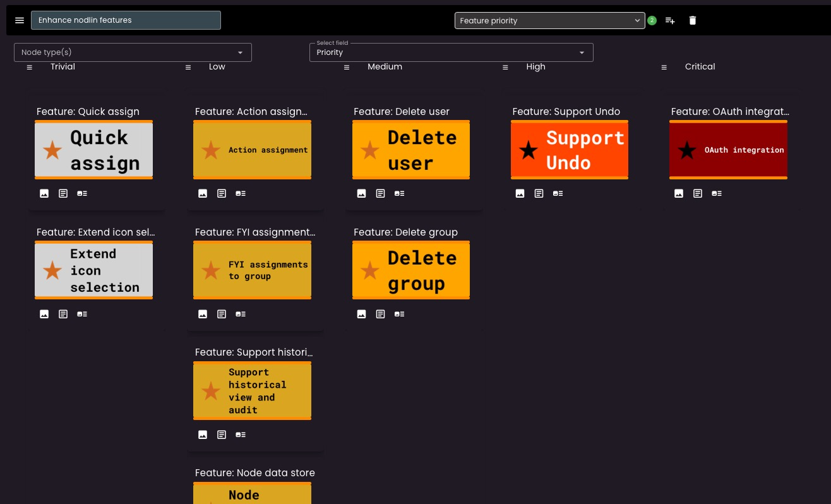
Task: Click the trash delete icon in the top bar
Action: coord(692,21)
